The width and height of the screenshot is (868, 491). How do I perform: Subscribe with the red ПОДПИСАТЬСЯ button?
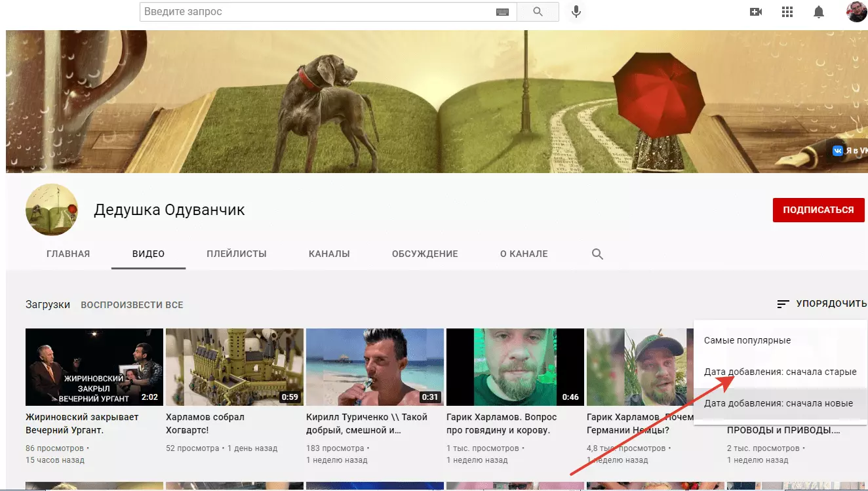click(818, 210)
